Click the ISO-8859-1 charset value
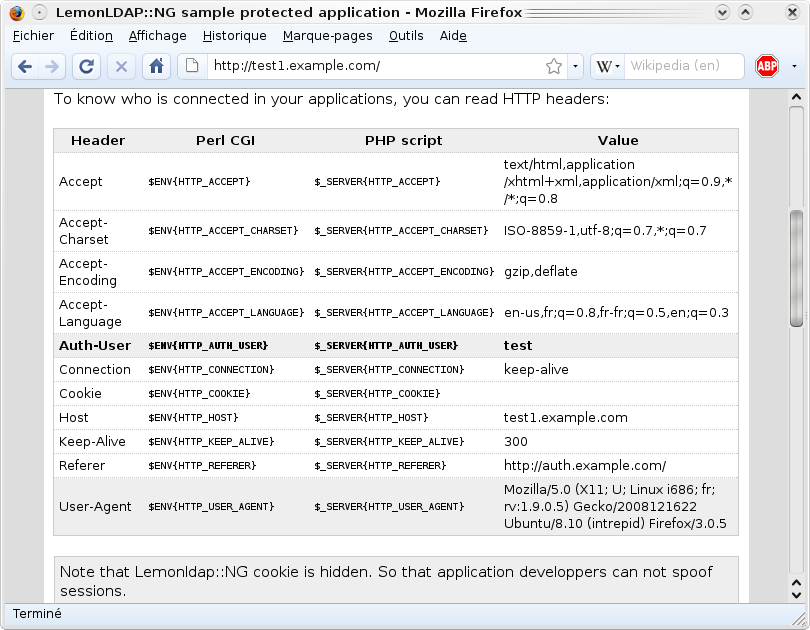The width and height of the screenshot is (810, 630). (605, 231)
